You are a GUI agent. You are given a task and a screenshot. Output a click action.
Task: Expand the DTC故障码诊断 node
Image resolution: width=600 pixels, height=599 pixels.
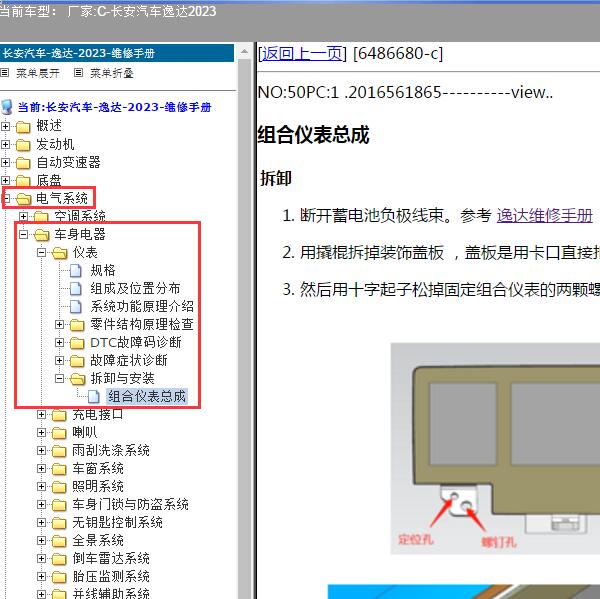(59, 342)
